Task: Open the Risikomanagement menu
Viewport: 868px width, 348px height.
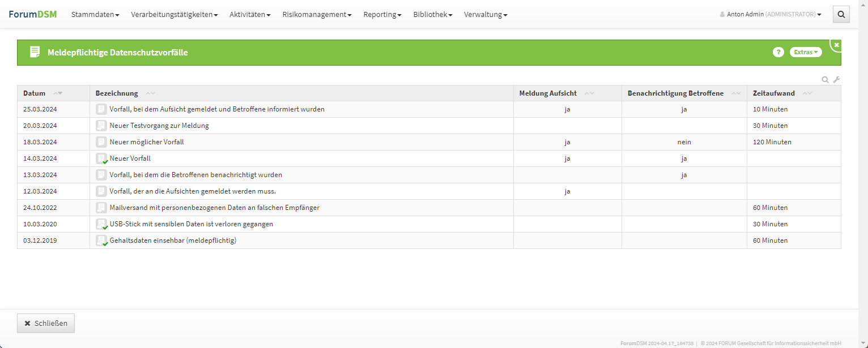Action: click(317, 15)
